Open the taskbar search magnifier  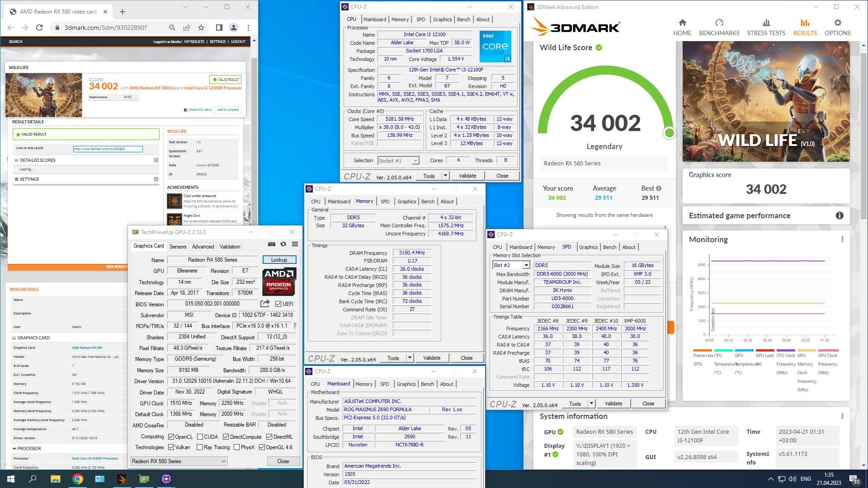[33, 479]
